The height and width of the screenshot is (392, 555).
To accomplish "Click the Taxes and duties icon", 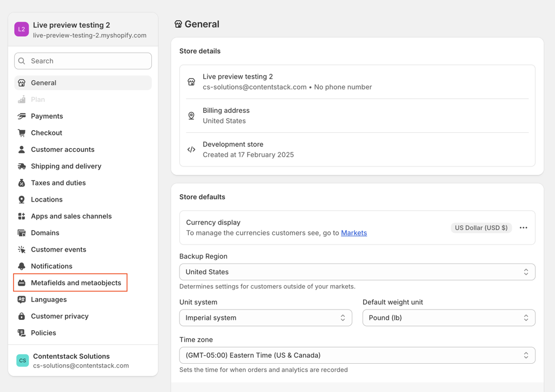I will tap(22, 183).
